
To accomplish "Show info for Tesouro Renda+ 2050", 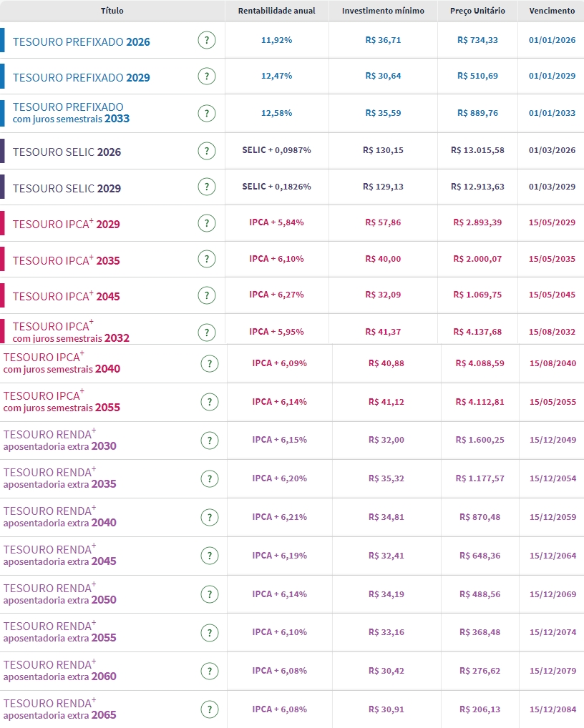I will coord(209,594).
